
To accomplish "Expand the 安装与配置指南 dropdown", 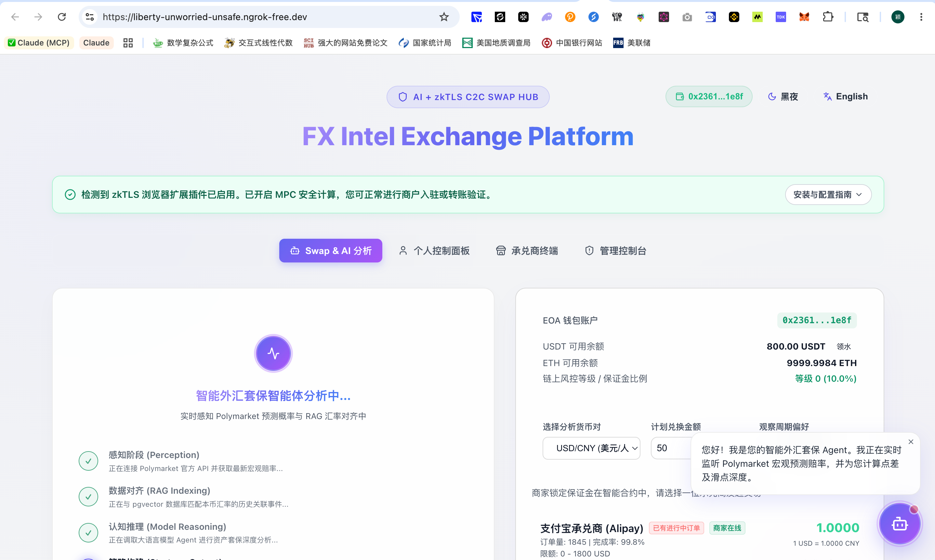I will pyautogui.click(x=828, y=195).
